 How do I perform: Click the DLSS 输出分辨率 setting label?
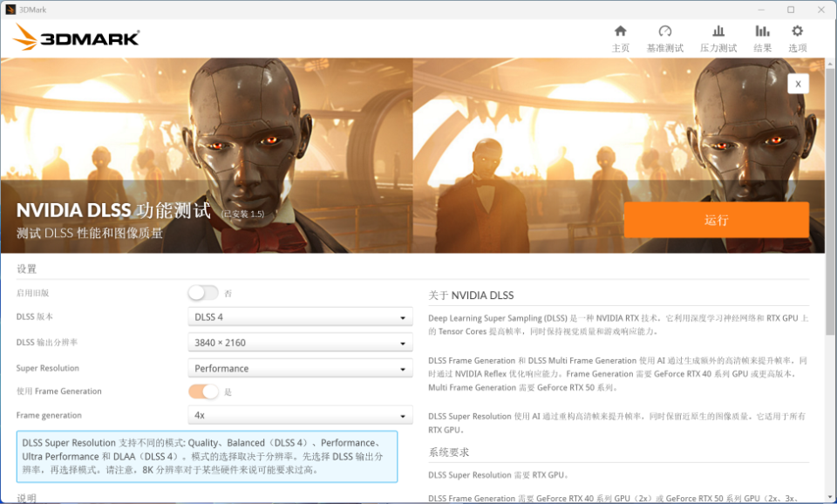47,342
